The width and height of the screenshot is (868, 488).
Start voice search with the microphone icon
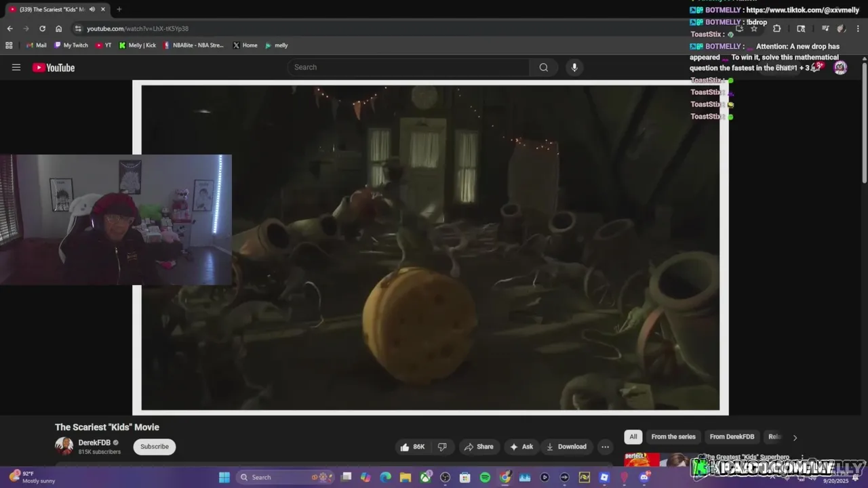tap(574, 67)
